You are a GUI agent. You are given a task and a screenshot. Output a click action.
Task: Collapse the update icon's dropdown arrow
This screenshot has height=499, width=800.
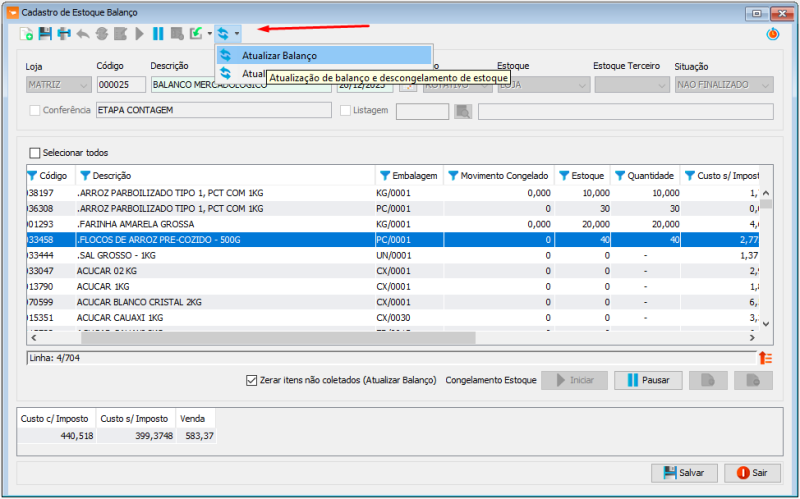(x=237, y=34)
